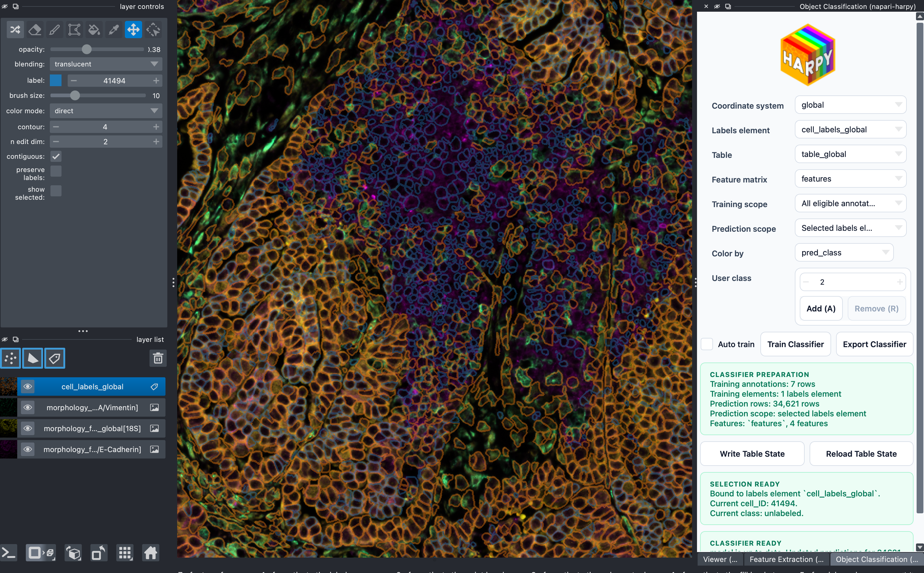
Task: Open the Feature matrix dropdown
Action: coord(850,179)
